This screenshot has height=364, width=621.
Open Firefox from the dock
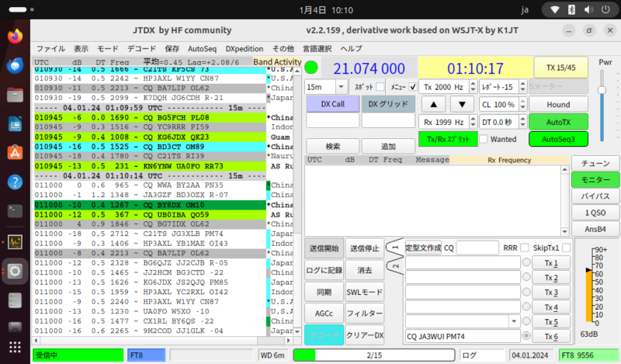(15, 36)
